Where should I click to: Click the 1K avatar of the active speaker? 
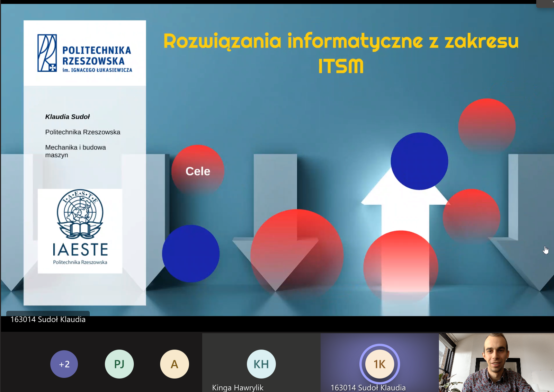pyautogui.click(x=379, y=364)
